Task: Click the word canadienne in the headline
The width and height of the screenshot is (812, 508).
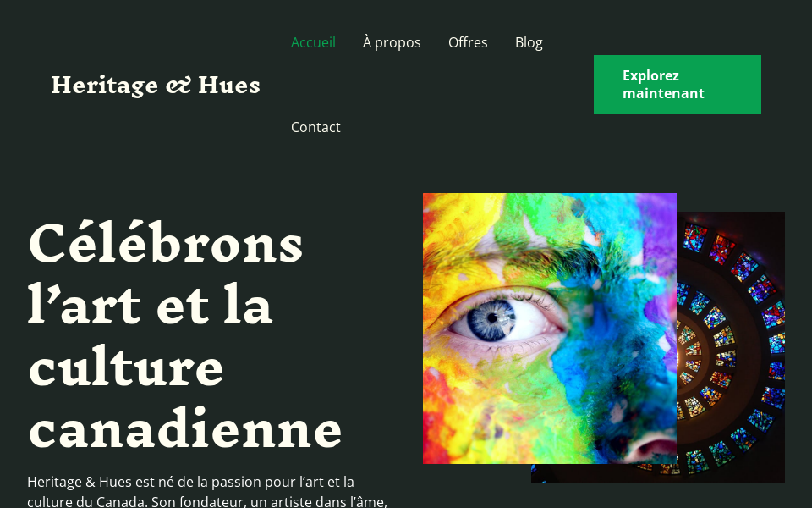Action: [x=185, y=428]
